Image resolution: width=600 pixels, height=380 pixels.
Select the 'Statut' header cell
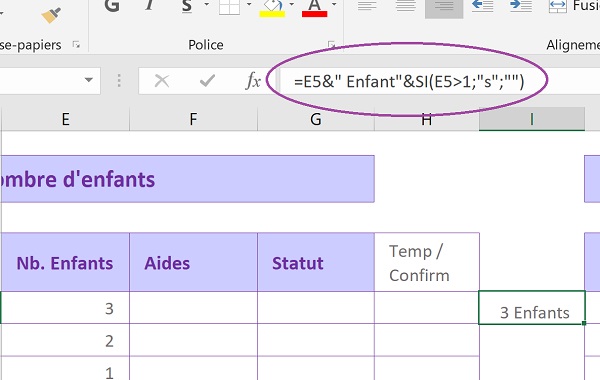pyautogui.click(x=316, y=263)
